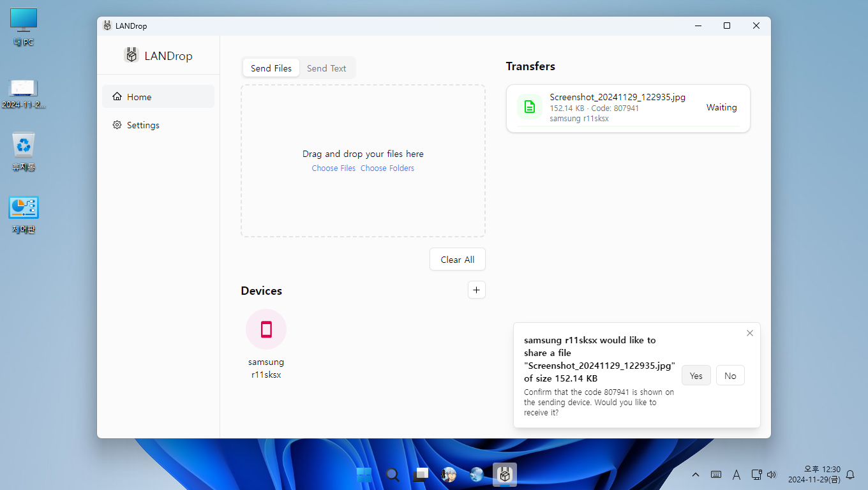Switch to the Send Files tab

(x=271, y=68)
